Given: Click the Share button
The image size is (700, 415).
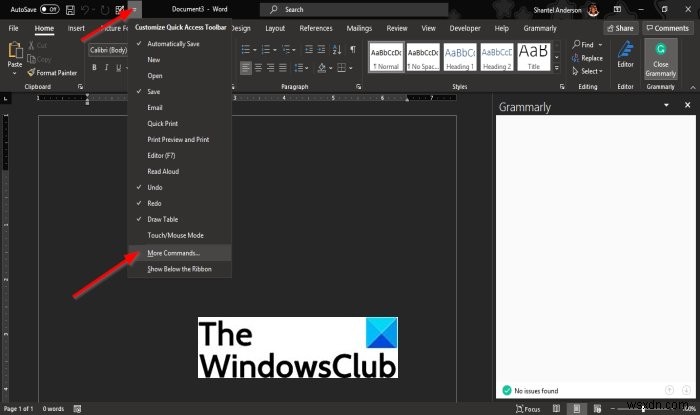Looking at the screenshot, I should (619, 29).
